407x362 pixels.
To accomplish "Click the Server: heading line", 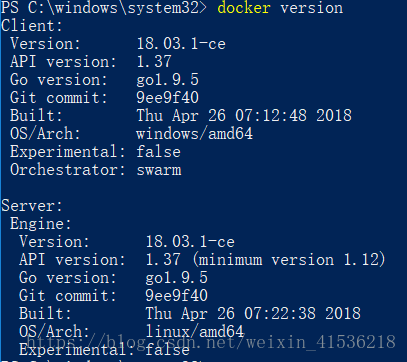I will click(32, 206).
